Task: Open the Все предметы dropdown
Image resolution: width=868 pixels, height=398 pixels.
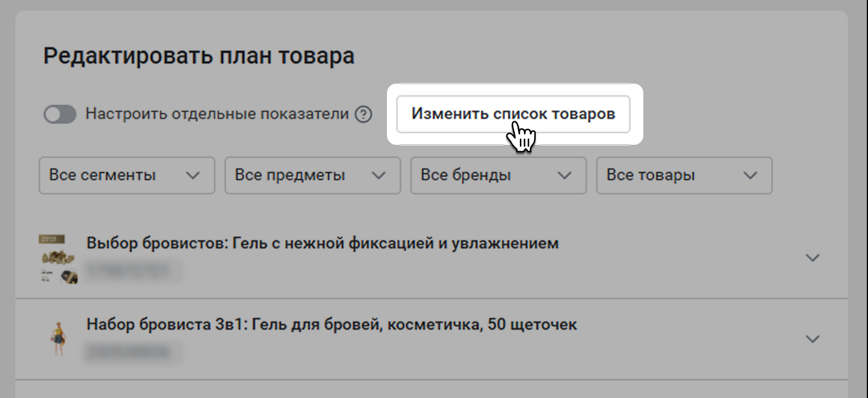Action: (312, 175)
